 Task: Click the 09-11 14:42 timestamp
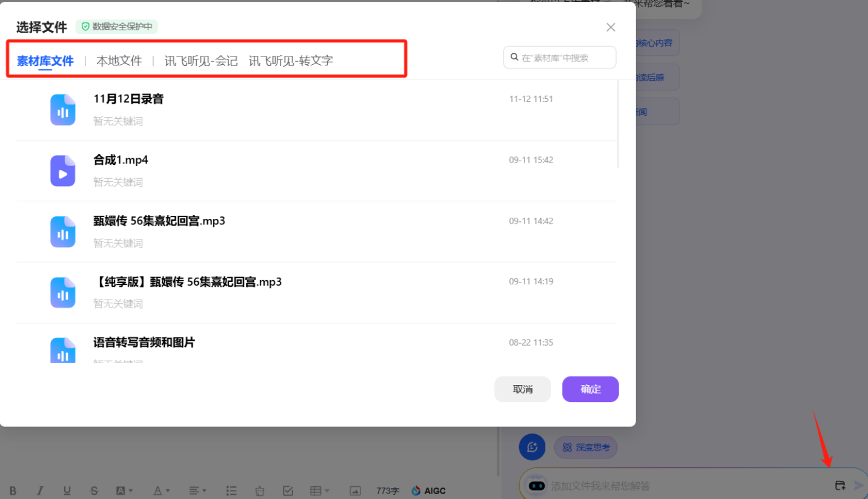click(531, 221)
